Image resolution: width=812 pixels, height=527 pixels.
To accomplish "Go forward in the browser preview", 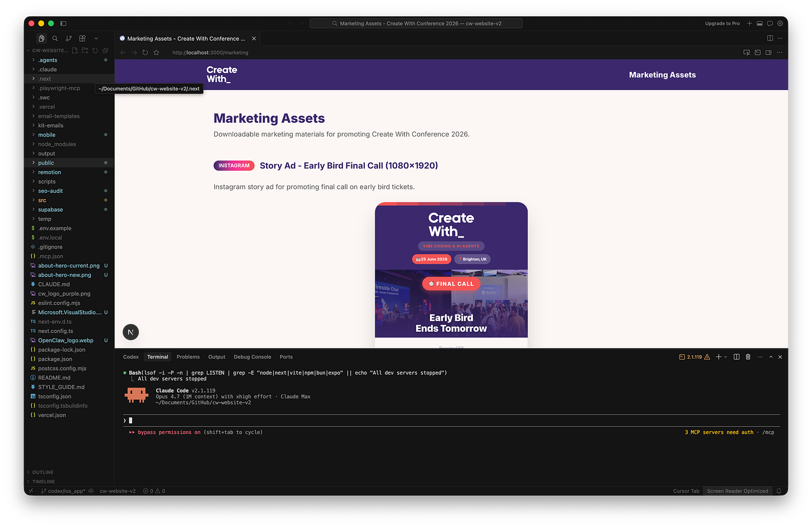I will 134,52.
